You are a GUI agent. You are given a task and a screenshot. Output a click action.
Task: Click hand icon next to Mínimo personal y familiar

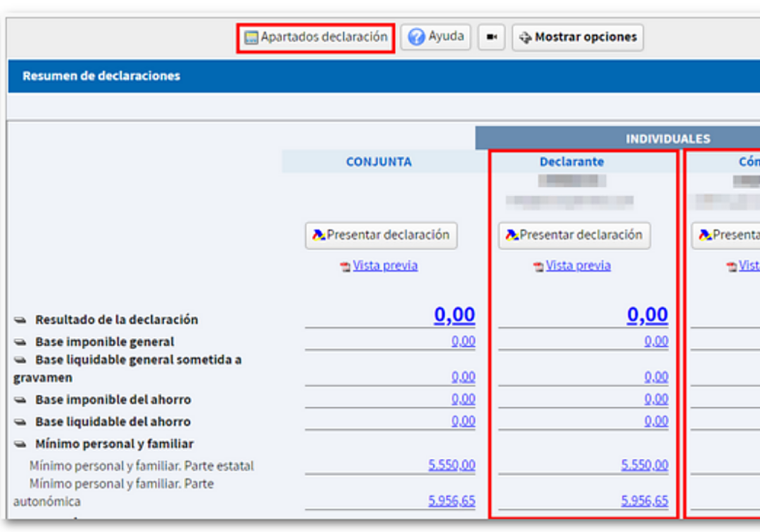point(20,445)
